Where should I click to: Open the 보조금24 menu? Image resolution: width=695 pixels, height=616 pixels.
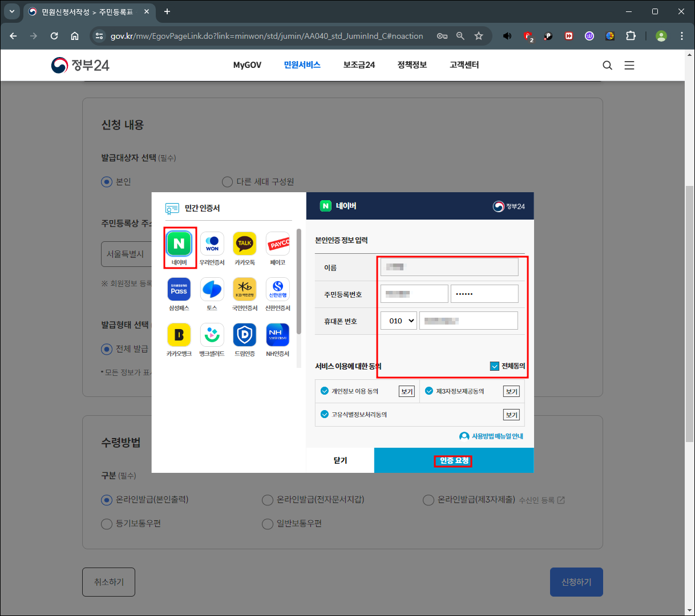click(359, 65)
